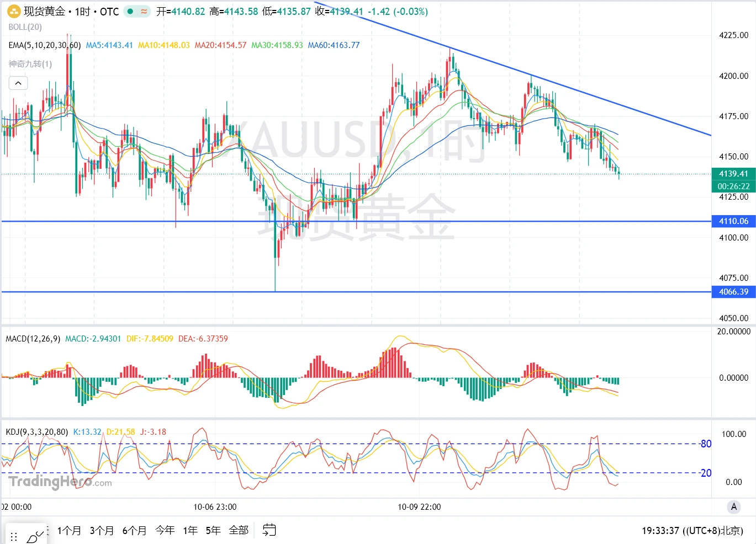Select the EMA(5,10,20,30,60) indicator legend
This screenshot has width=756, height=544.
(44, 45)
